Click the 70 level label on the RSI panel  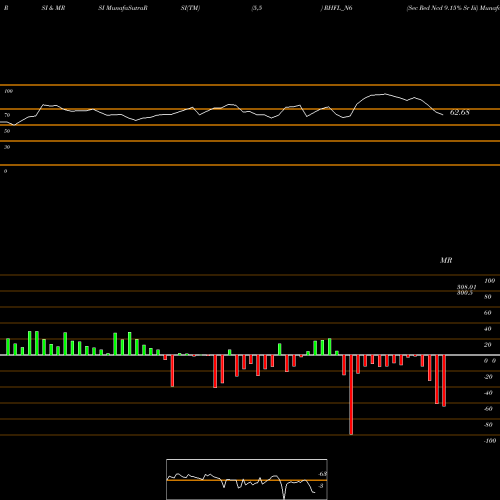7,115
